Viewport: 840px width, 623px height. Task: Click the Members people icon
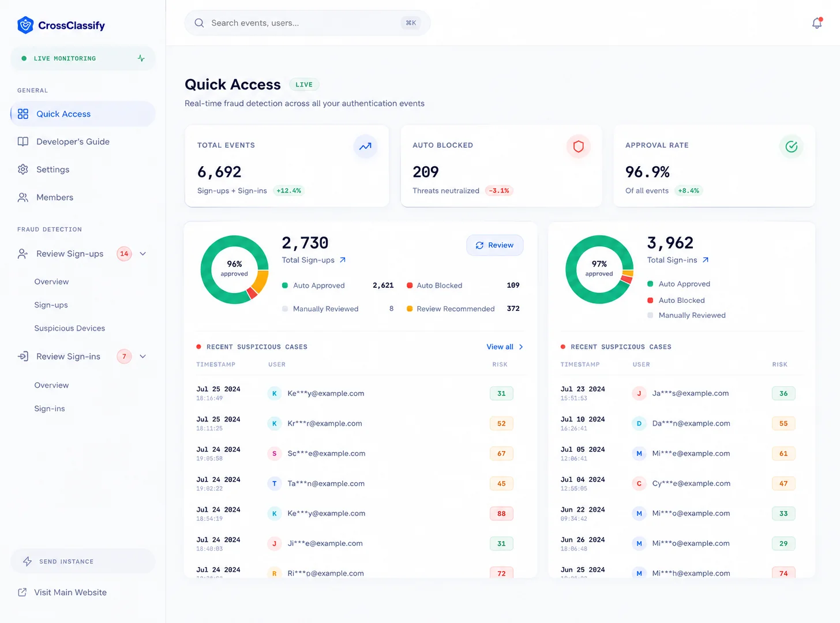point(23,197)
